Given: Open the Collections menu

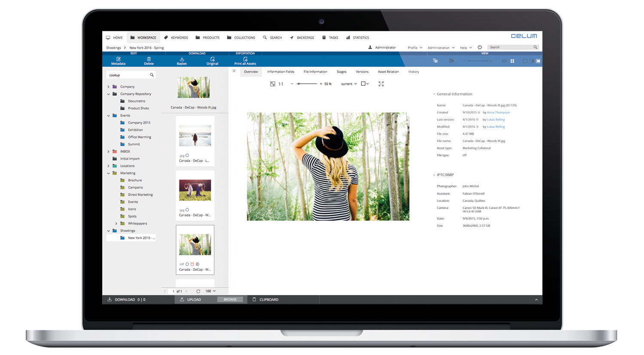Looking at the screenshot, I should click(241, 38).
